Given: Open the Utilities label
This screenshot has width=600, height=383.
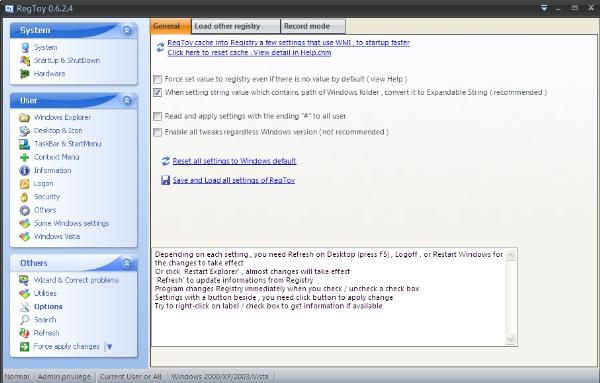Looking at the screenshot, I should pyautogui.click(x=45, y=293).
